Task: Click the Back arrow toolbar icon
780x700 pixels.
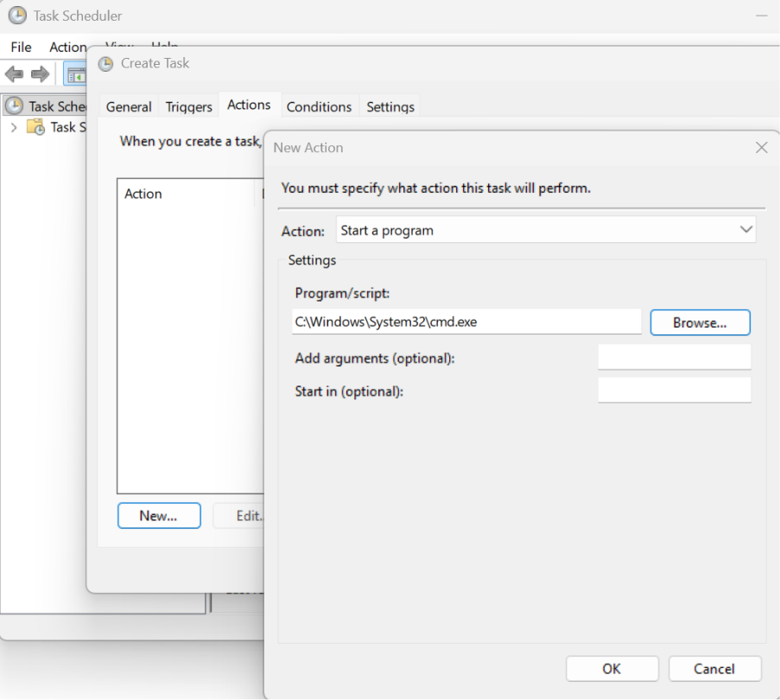Action: [14, 74]
